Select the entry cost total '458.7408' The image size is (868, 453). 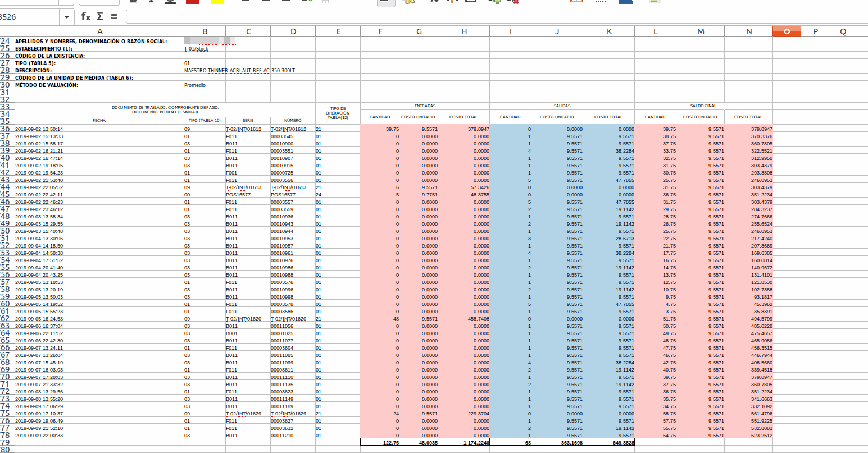(x=464, y=318)
